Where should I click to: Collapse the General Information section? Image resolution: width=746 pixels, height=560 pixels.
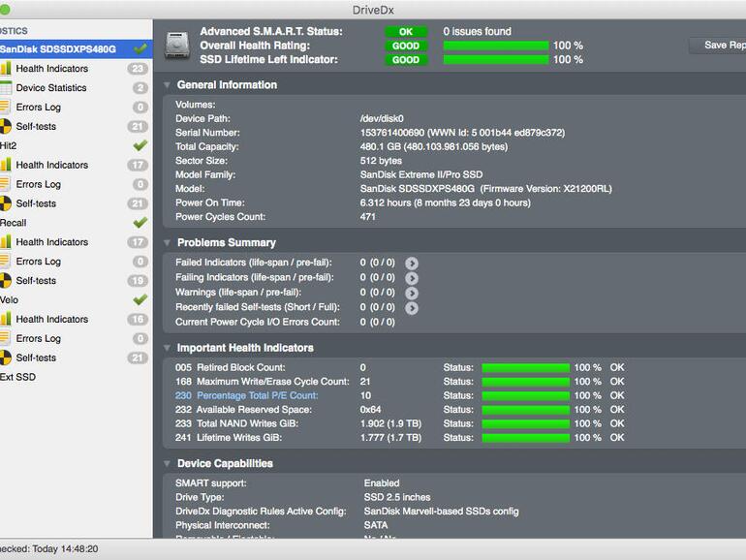pos(167,85)
